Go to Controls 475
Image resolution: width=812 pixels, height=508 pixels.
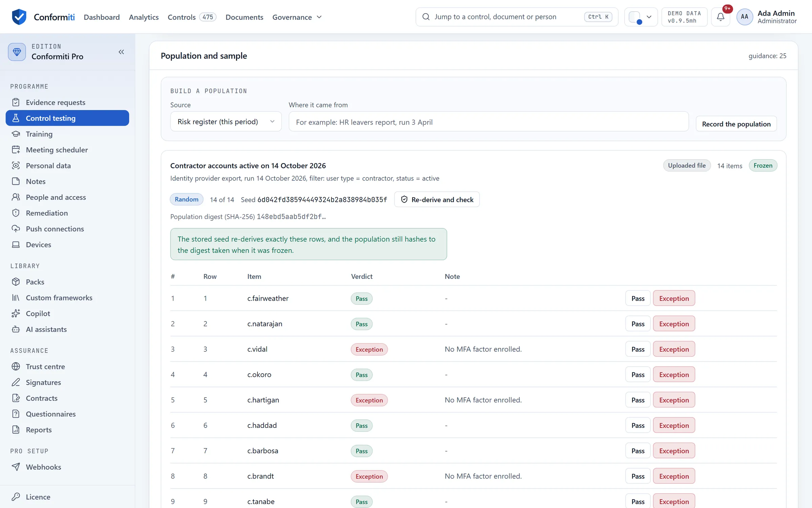[x=192, y=17]
